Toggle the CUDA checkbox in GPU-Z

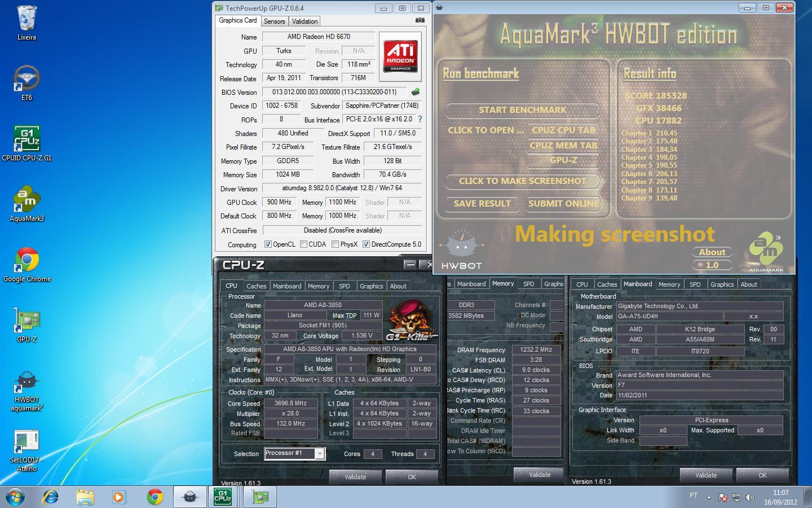click(x=304, y=244)
